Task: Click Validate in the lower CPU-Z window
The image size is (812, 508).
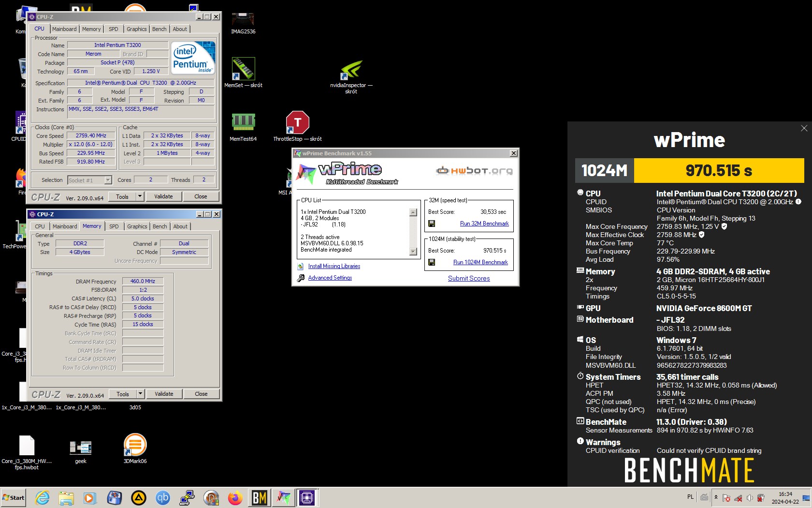Action: pos(164,394)
